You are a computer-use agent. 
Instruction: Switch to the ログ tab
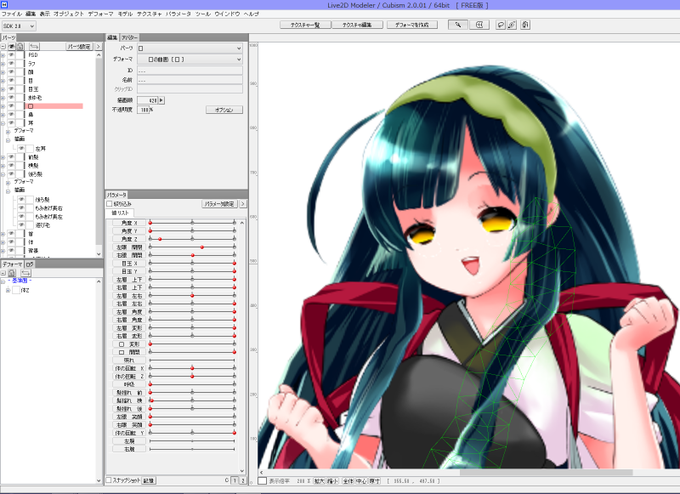tap(29, 264)
